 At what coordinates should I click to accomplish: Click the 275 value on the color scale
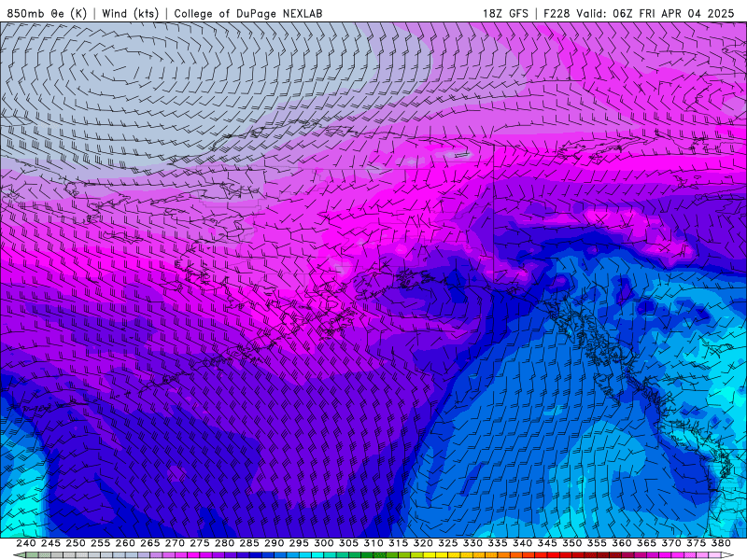point(200,543)
